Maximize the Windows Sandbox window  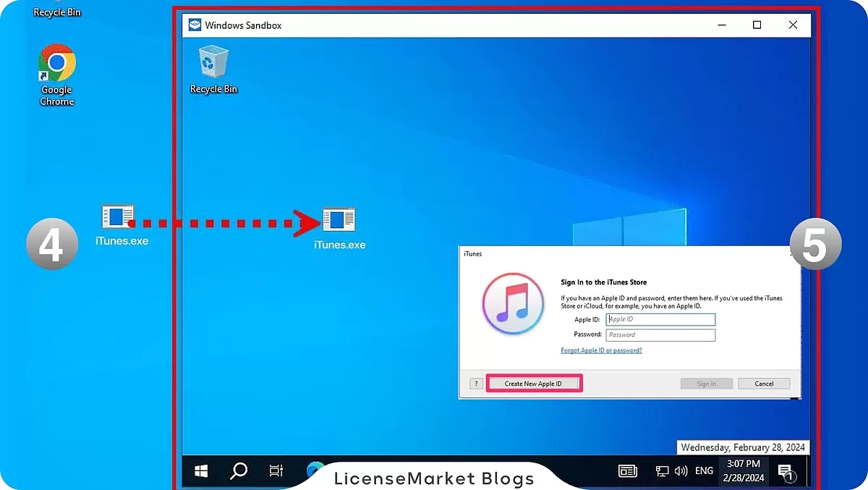[757, 25]
